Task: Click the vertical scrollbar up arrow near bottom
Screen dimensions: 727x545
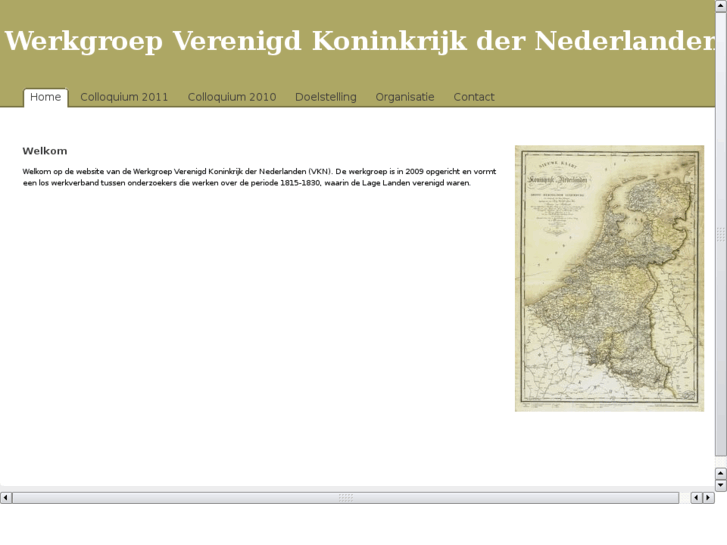Action: click(x=721, y=474)
